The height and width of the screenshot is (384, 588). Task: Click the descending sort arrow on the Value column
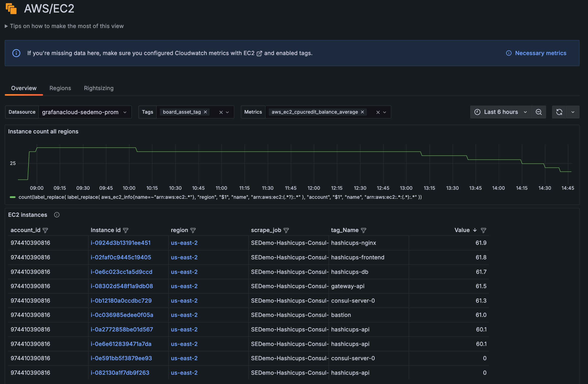click(x=474, y=230)
